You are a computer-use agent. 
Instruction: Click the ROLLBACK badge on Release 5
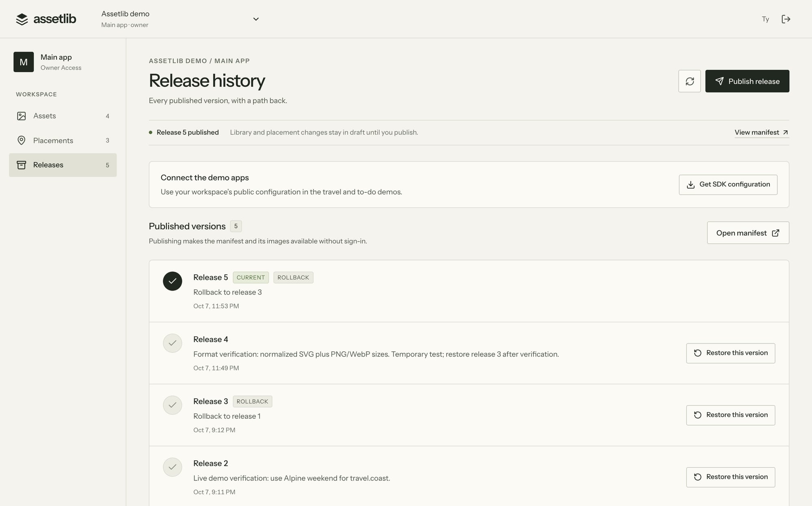point(293,278)
